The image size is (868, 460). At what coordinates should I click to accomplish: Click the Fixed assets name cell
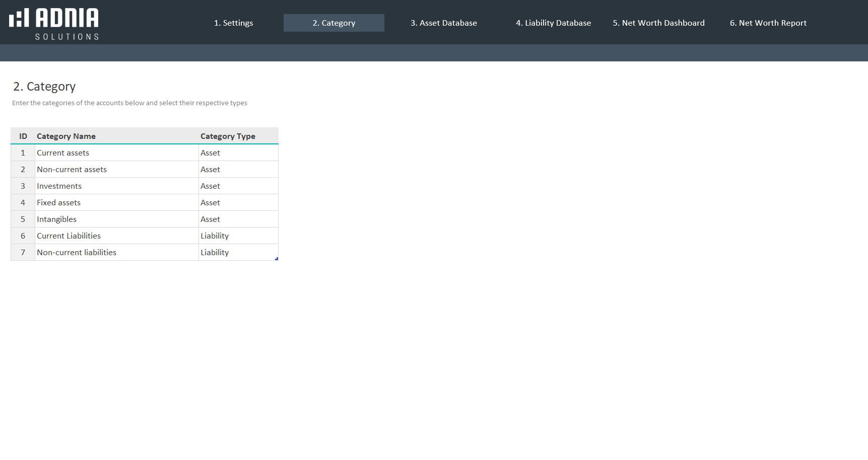(x=116, y=203)
